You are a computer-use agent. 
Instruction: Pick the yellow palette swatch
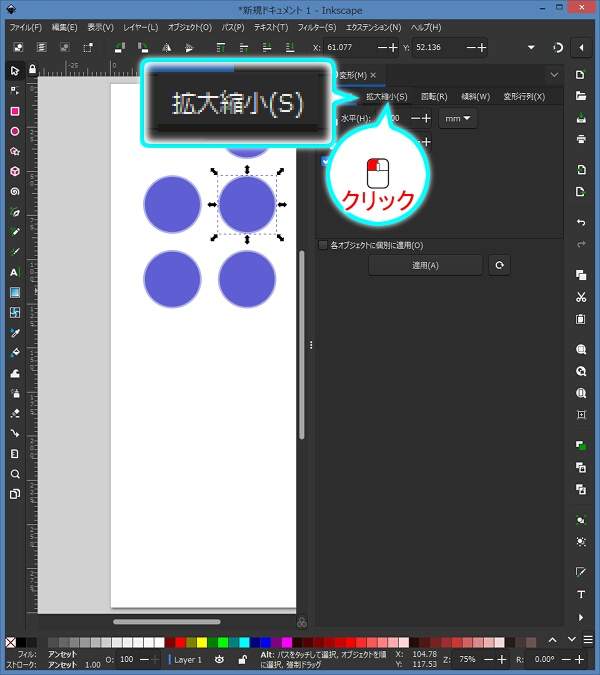pos(202,643)
